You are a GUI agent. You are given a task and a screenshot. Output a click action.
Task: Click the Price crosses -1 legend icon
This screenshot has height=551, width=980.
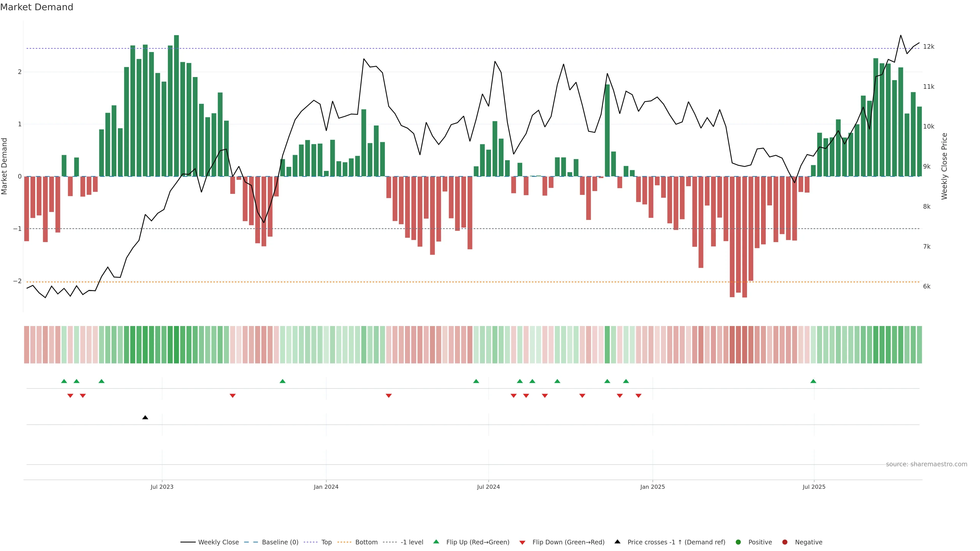tap(617, 542)
